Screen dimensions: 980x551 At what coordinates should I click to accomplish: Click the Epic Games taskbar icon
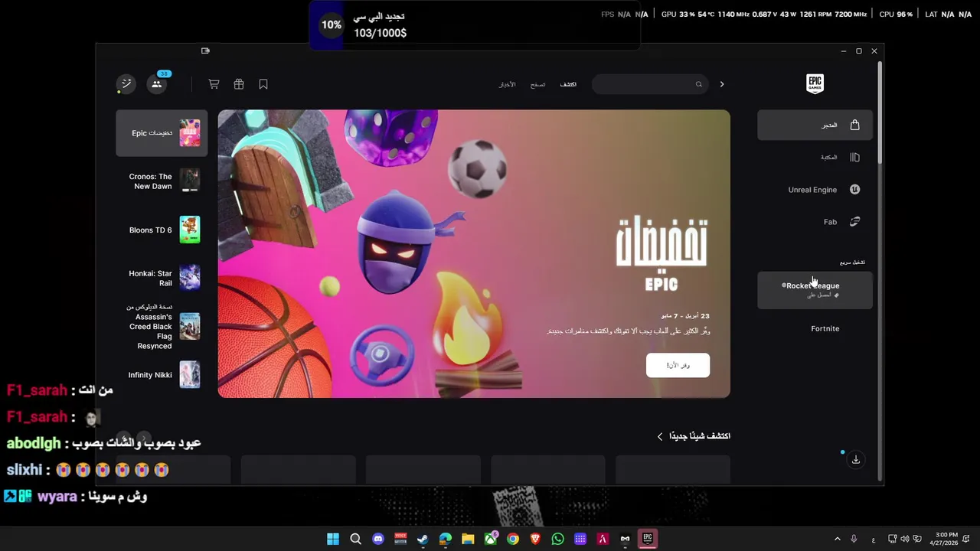(x=648, y=539)
